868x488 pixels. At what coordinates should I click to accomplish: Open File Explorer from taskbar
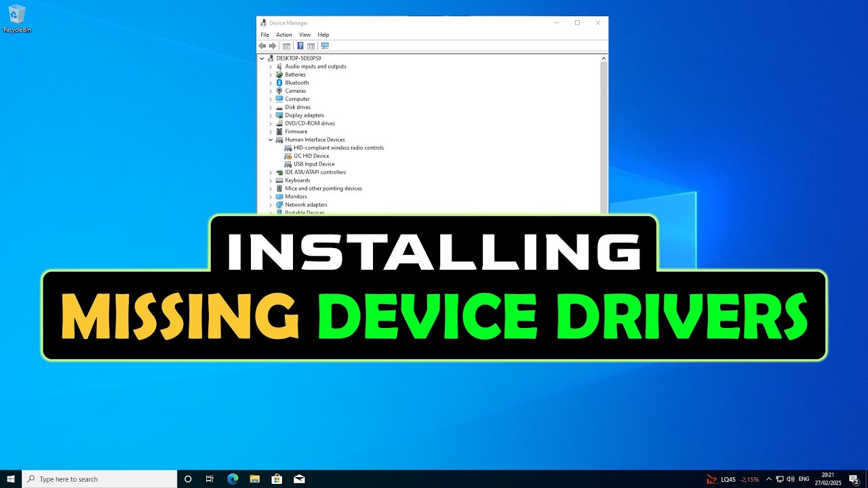tap(255, 479)
